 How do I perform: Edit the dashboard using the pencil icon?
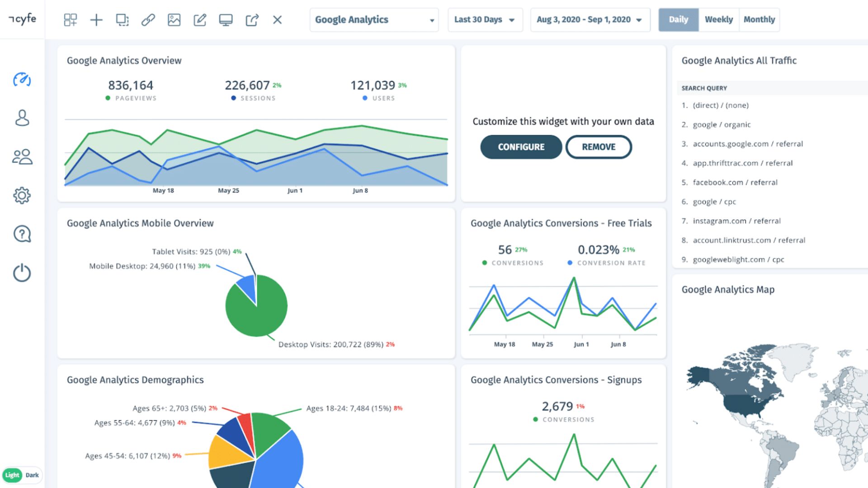200,20
